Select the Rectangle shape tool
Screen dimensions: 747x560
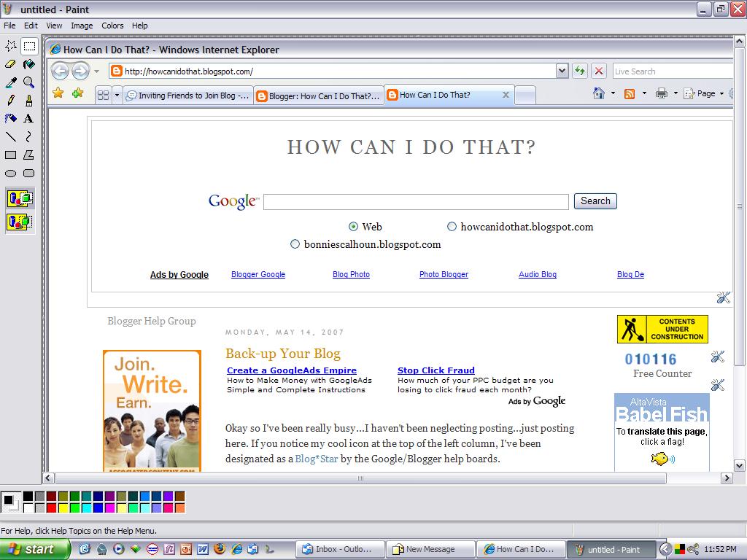10,155
